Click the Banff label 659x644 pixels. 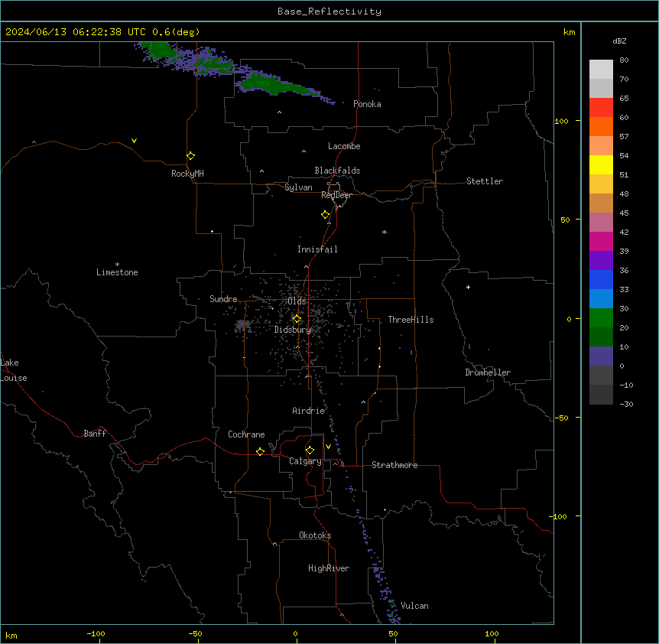pos(95,434)
